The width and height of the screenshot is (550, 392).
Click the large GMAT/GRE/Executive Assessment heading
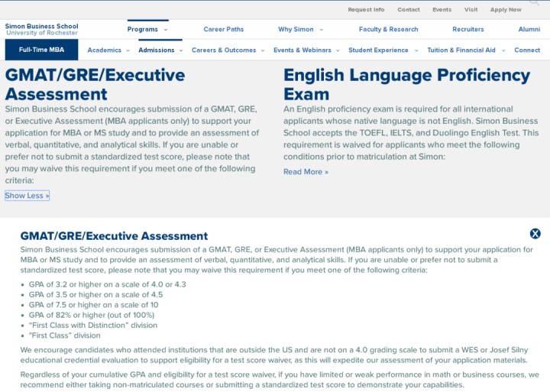tap(95, 85)
